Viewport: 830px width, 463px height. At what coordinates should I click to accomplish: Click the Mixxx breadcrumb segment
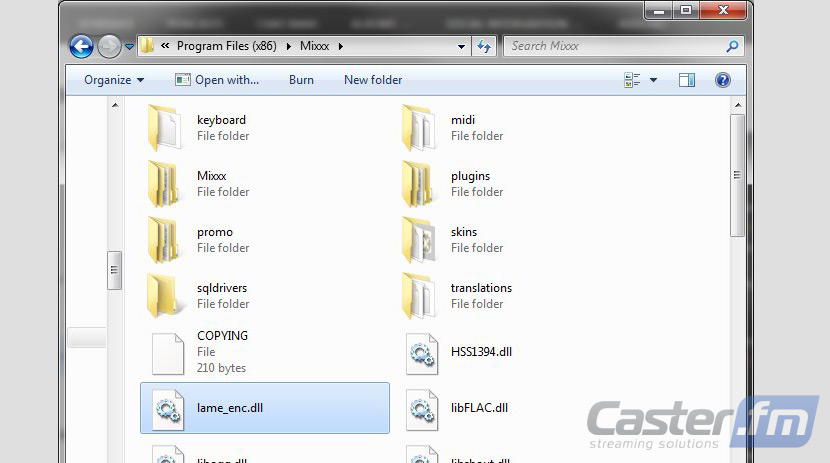[x=314, y=46]
